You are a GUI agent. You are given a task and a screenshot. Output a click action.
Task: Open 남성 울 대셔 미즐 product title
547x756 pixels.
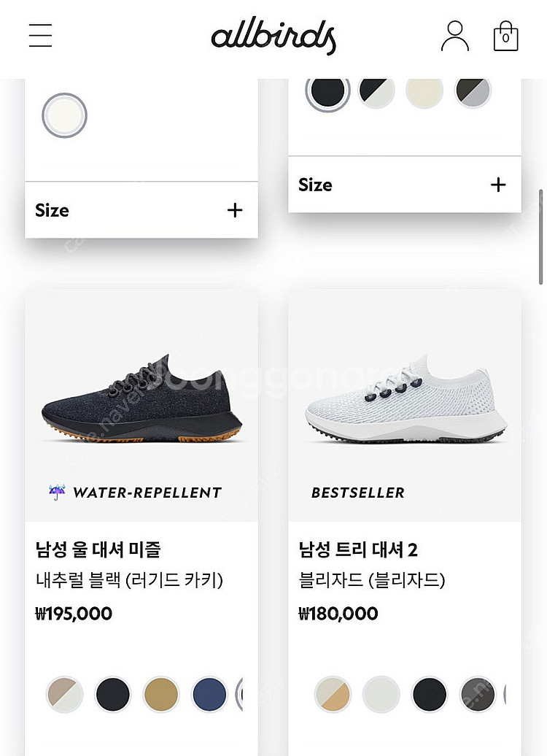tap(98, 549)
